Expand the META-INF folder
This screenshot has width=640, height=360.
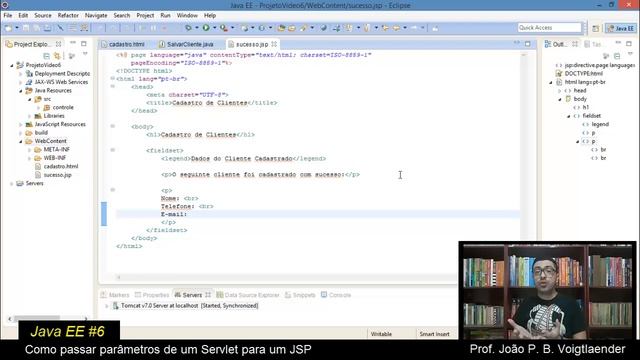coord(30,150)
